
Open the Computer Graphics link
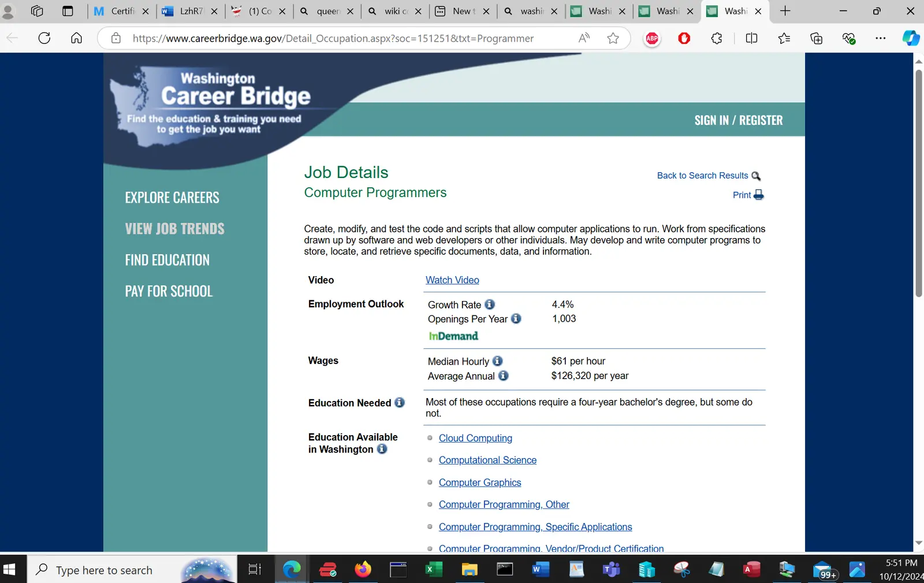pyautogui.click(x=480, y=482)
